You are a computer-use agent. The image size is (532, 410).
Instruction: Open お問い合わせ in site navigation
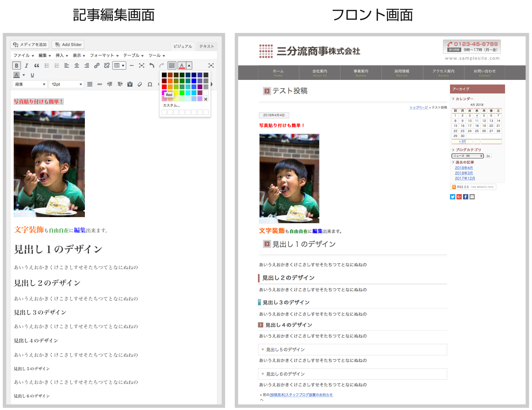(x=484, y=73)
